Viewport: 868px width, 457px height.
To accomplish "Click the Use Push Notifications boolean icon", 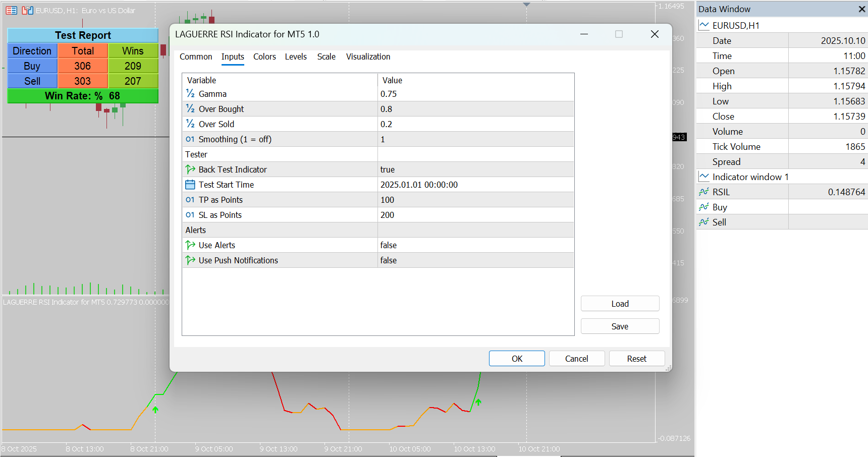I will tap(190, 260).
